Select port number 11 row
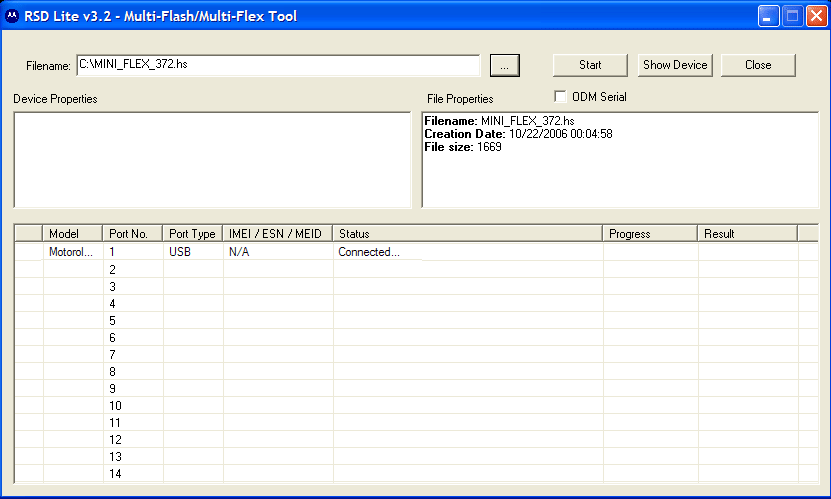Viewport: 831px width, 499px height. (x=416, y=422)
